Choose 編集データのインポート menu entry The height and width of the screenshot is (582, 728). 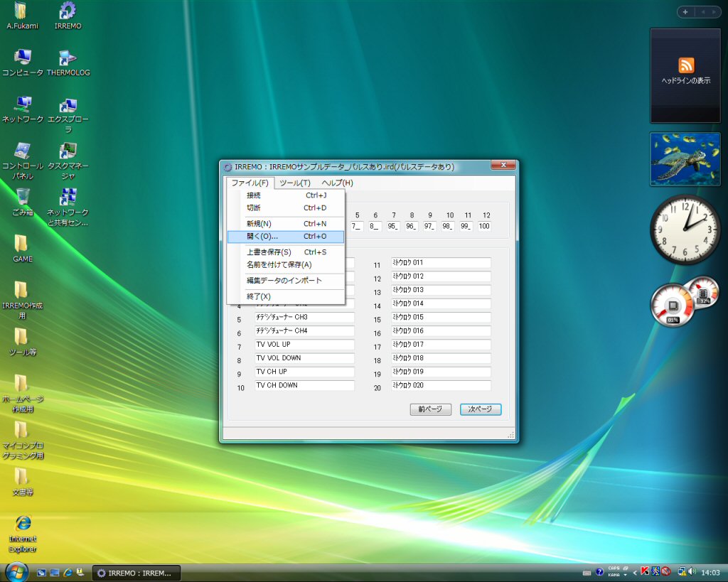pos(286,280)
